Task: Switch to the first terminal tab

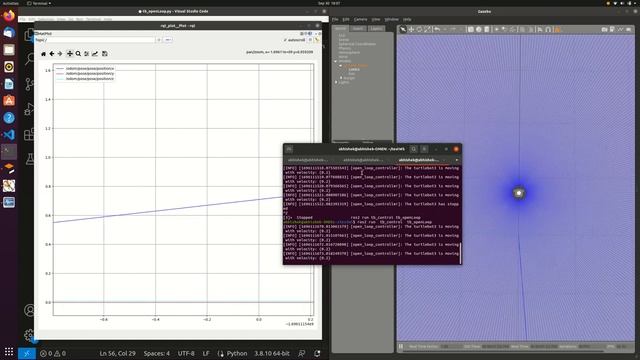Action: pyautogui.click(x=311, y=160)
